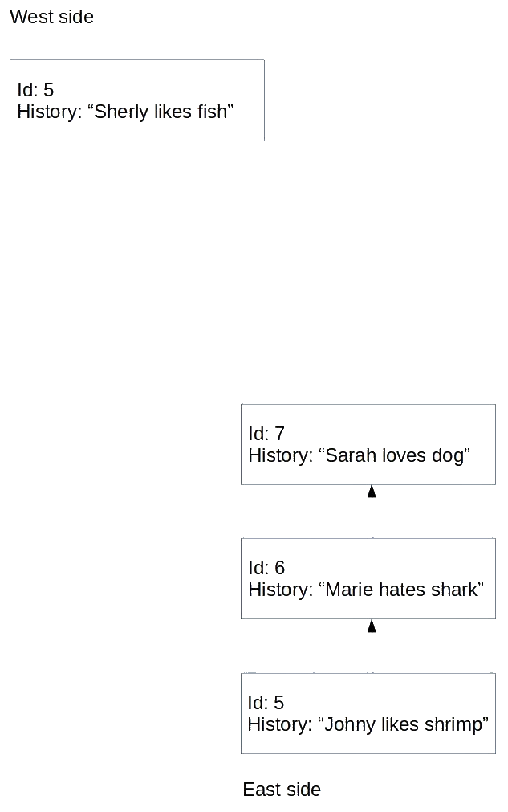Select the "Id: 7" text
The image size is (508, 812).
pos(266,434)
